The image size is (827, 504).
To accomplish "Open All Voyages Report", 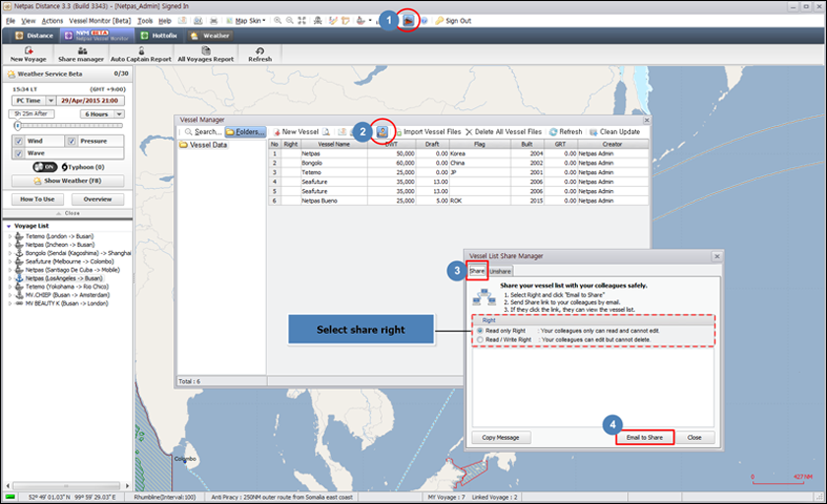I will point(206,54).
